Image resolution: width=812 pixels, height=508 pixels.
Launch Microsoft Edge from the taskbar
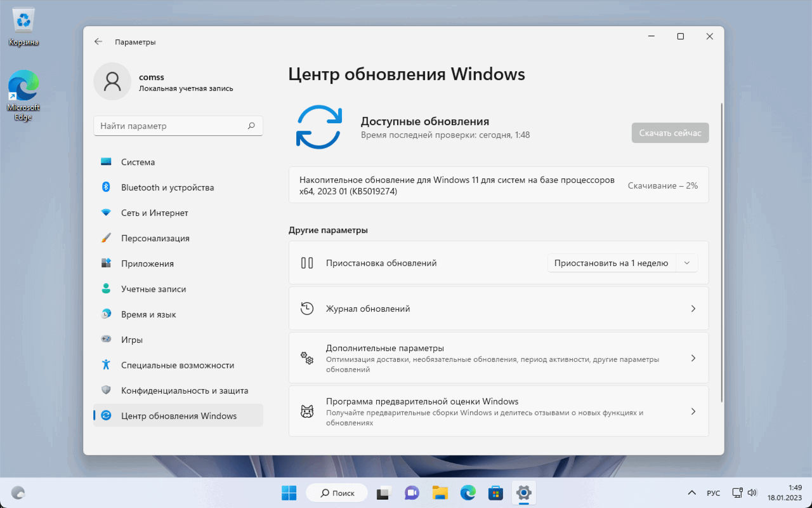[x=468, y=493]
